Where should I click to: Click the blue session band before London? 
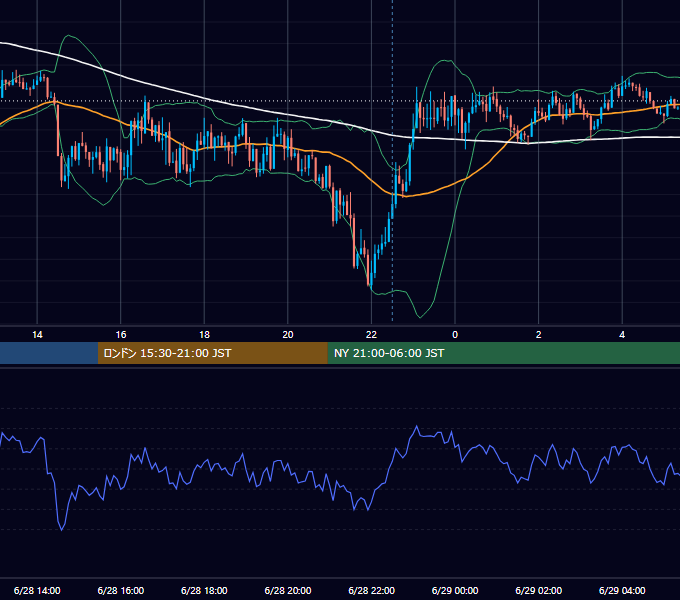pos(49,353)
